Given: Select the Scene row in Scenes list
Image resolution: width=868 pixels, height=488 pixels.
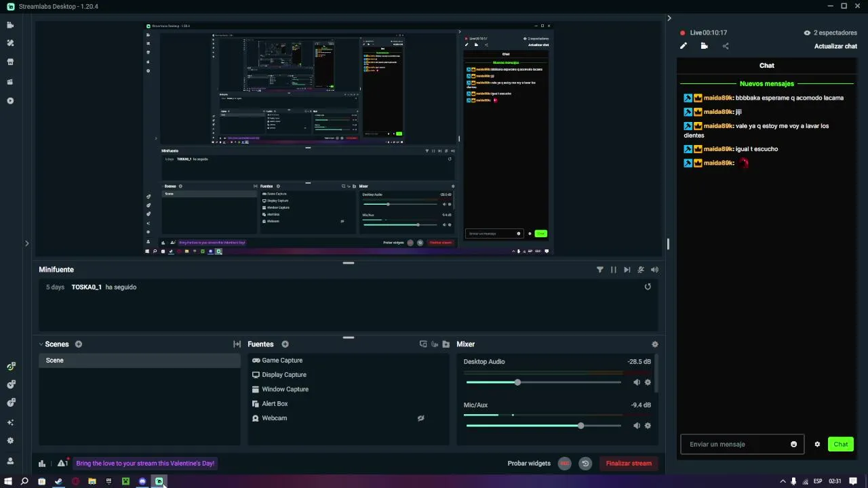Looking at the screenshot, I should tap(139, 361).
